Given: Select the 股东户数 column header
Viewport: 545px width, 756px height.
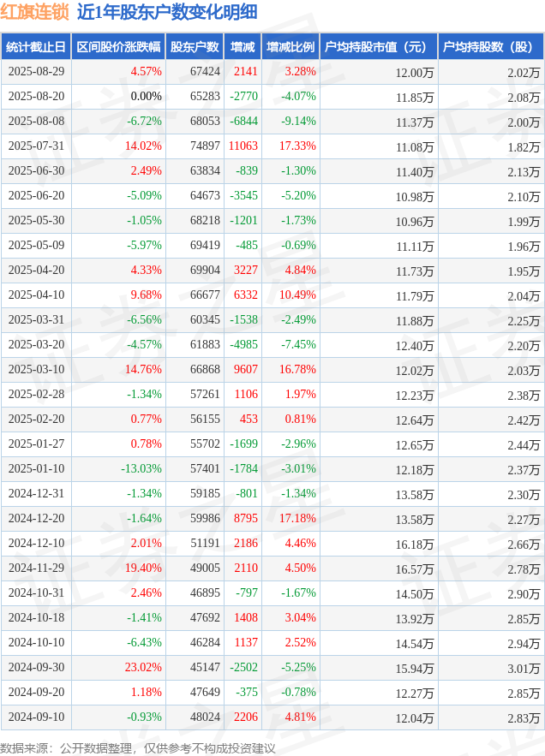Looking at the screenshot, I should pyautogui.click(x=195, y=47).
